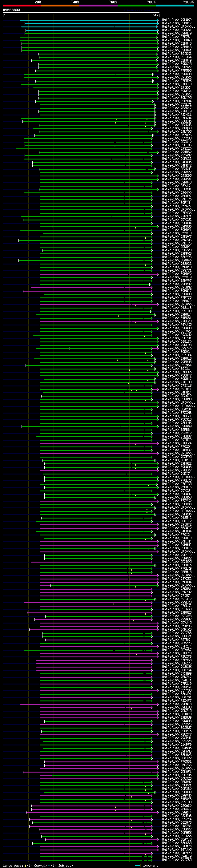Click the red 20% legend segment
The image size is (197, 868).
point(22,6)
